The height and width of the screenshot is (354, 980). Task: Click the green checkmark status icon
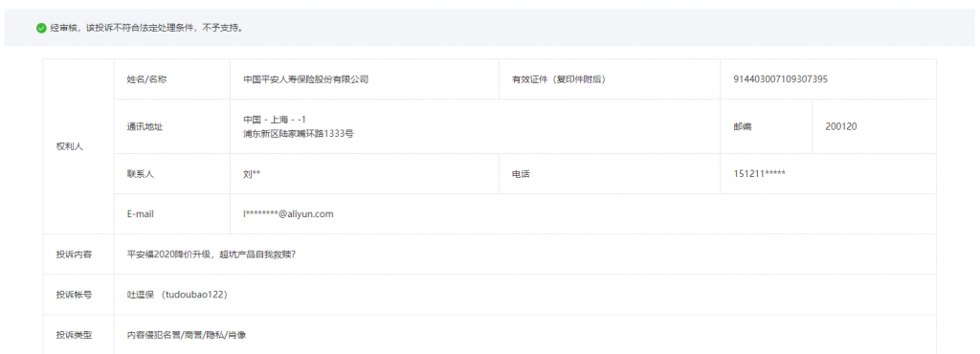point(41,28)
